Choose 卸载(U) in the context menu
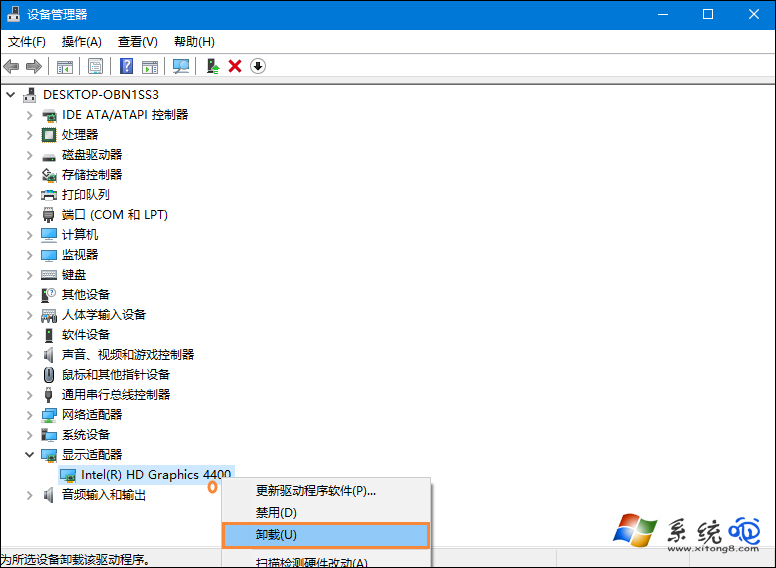This screenshot has height=568, width=776. tap(326, 535)
